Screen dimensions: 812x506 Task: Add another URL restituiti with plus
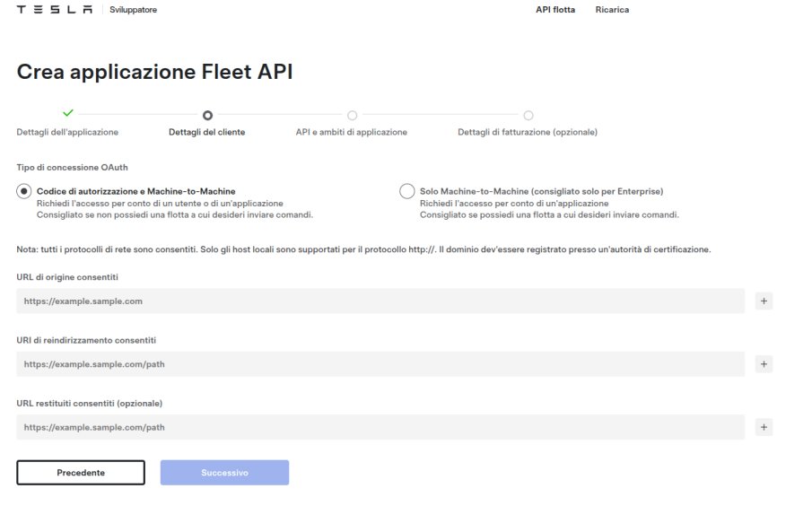click(x=764, y=427)
